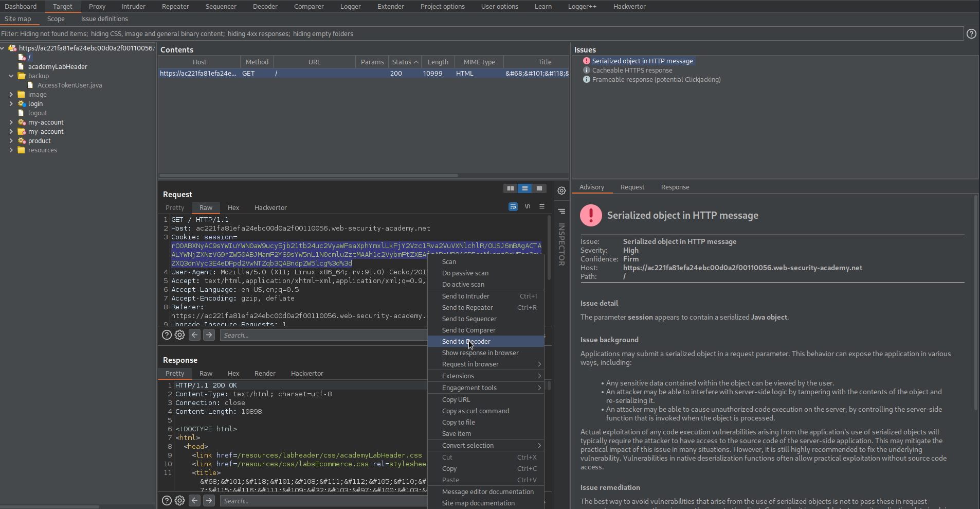Toggle word wrap in Request editor
The width and height of the screenshot is (980, 509).
pos(513,206)
